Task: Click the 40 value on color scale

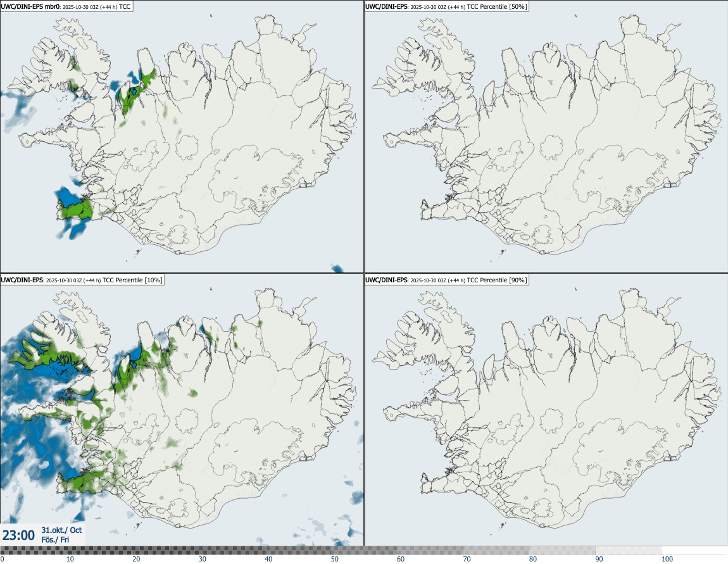Action: (x=268, y=559)
